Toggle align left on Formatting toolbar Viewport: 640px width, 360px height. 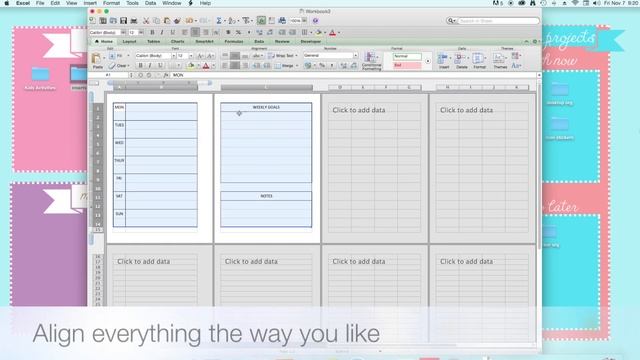[185, 32]
